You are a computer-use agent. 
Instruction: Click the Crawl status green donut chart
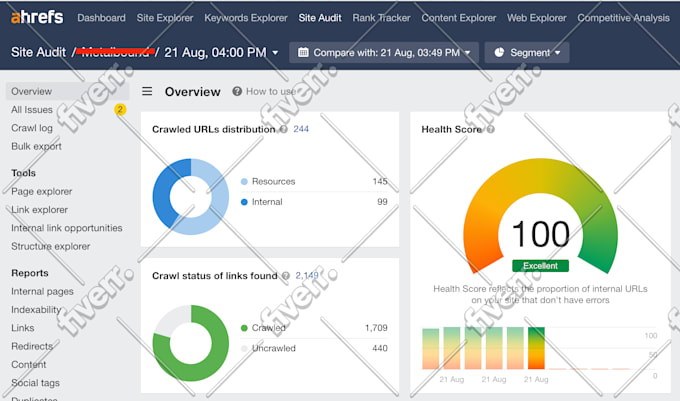coord(191,343)
